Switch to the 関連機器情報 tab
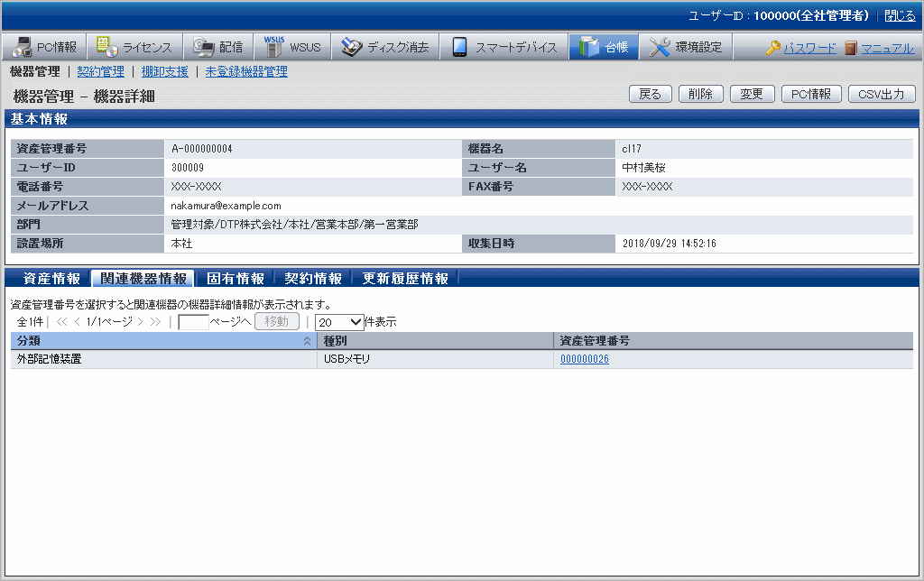924x581 pixels. 143,279
